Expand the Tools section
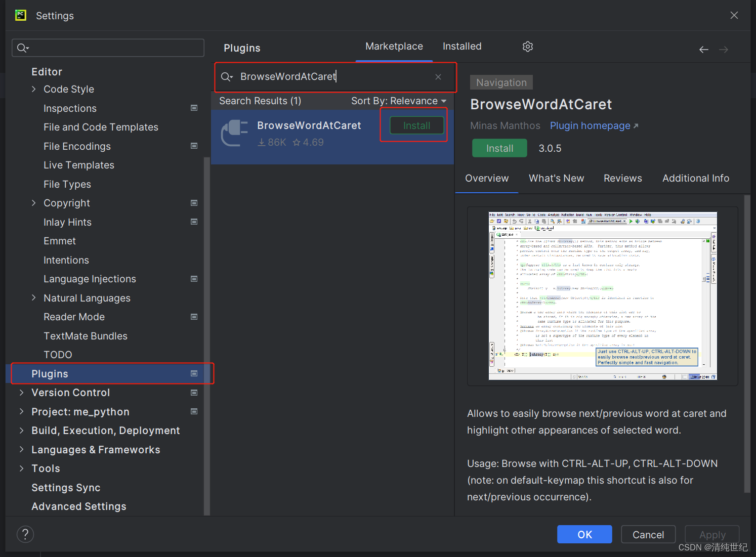 point(21,468)
